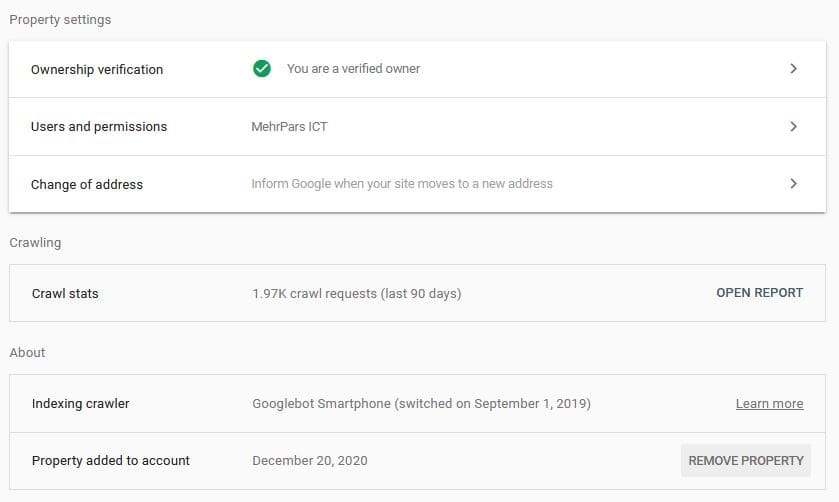Click the Indexing crawler label
This screenshot has width=839, height=502.
point(81,404)
